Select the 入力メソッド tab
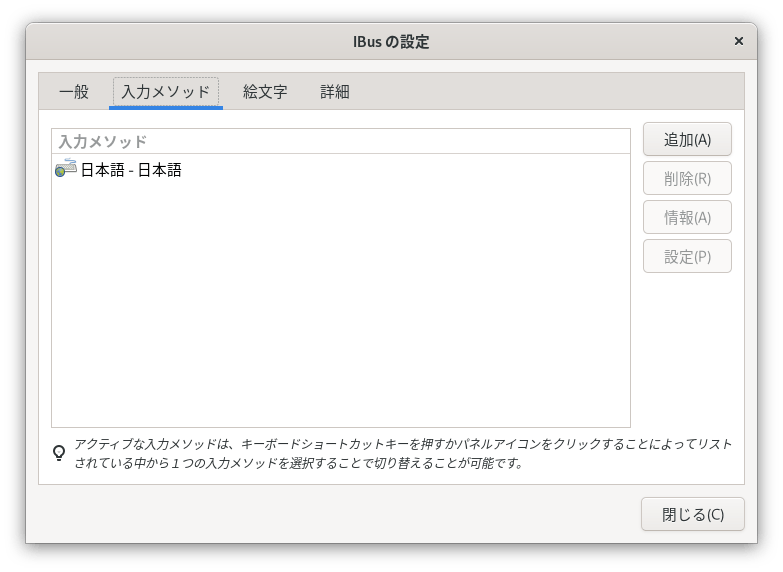 click(x=166, y=92)
